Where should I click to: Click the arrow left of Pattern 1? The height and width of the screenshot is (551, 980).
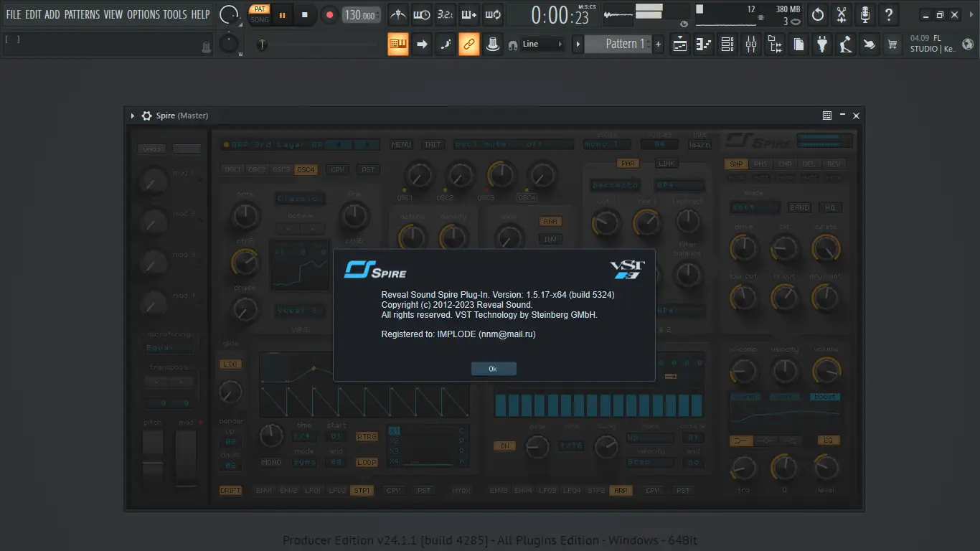[578, 44]
